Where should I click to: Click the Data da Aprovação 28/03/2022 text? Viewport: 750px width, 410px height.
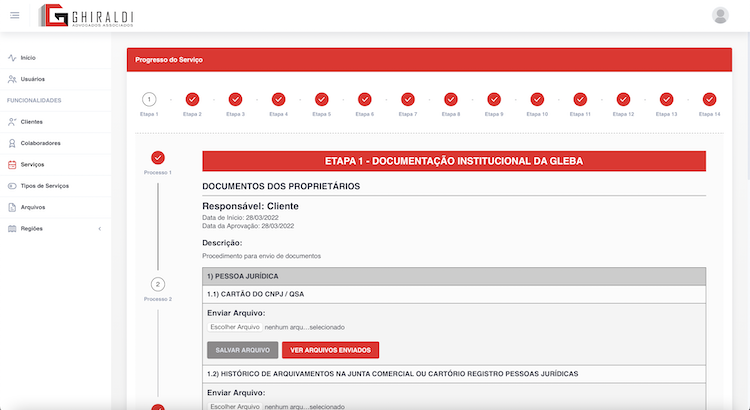(248, 226)
